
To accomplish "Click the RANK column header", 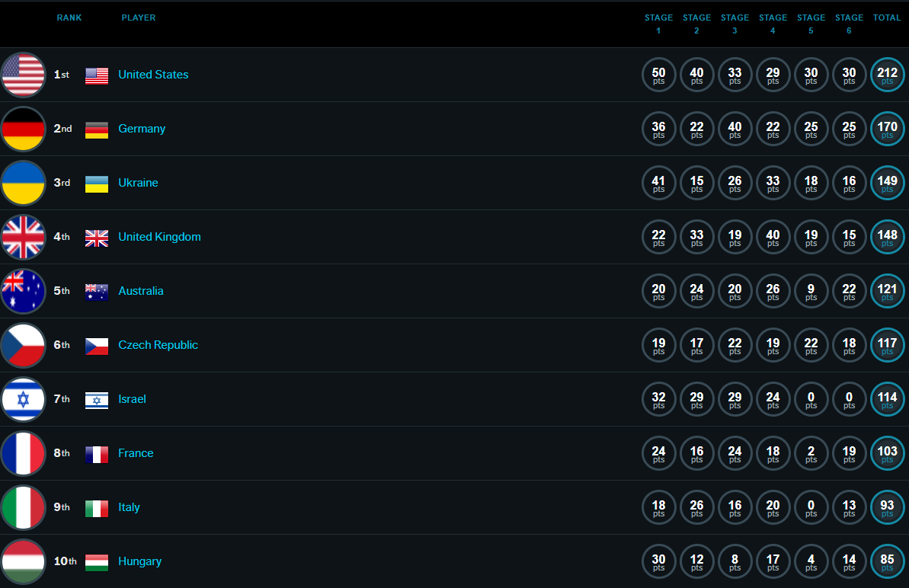I will point(69,18).
